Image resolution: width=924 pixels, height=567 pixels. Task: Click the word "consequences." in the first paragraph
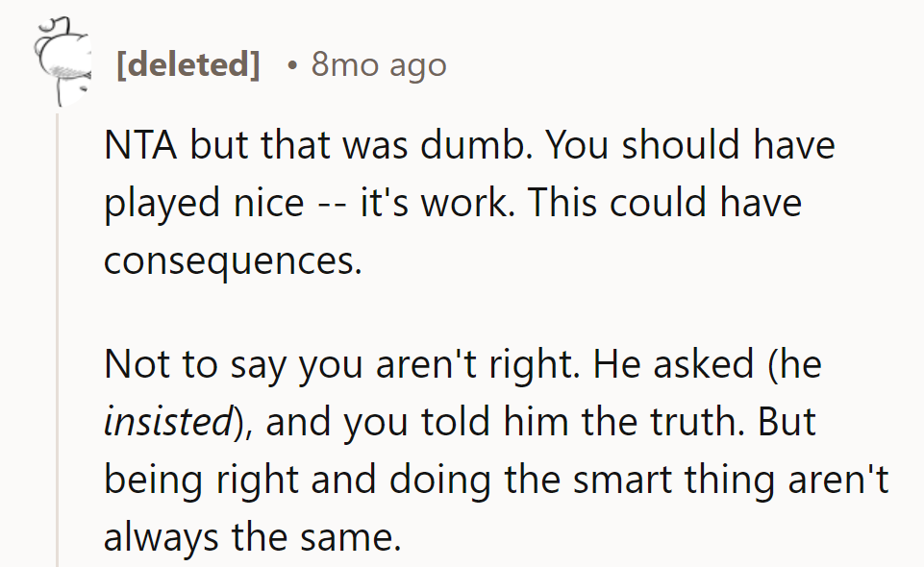pos(233,261)
